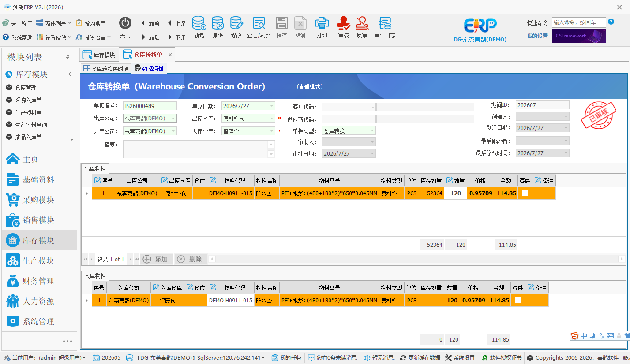Open 基础资料 module in sidebar
The width and height of the screenshot is (630, 364).
point(39,180)
